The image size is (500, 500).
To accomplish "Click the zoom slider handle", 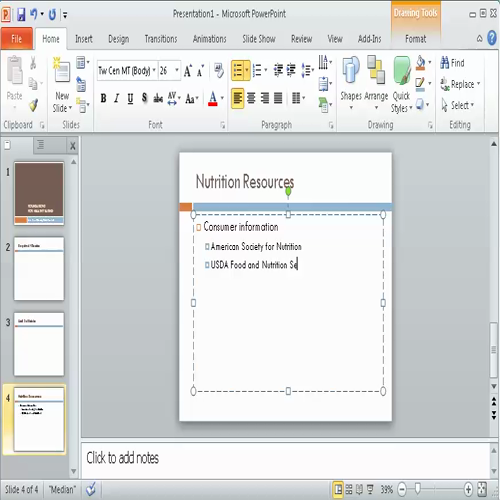I will (417, 489).
